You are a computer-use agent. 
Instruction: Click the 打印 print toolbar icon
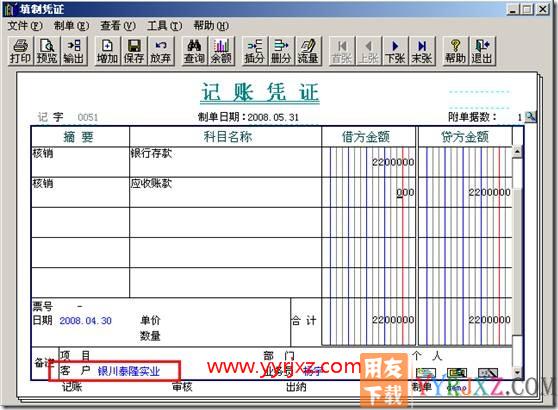click(x=21, y=51)
